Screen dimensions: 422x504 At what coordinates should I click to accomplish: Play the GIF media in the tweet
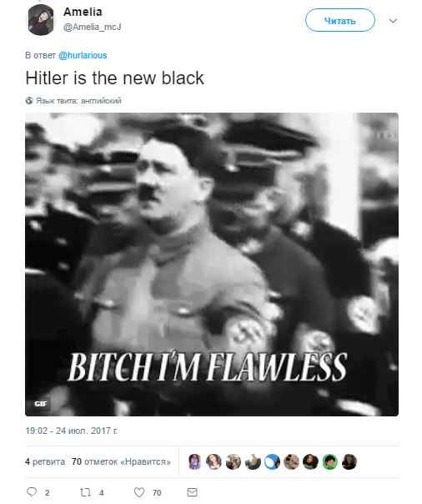point(212,265)
